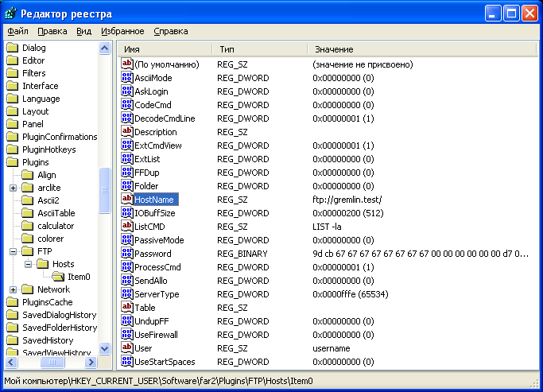Image resolution: width=543 pixels, height=392 pixels.
Task: Click the binary icon next to Password
Action: click(127, 253)
